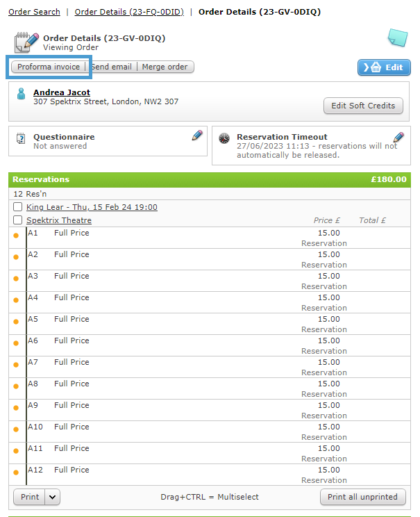The image size is (420, 517).
Task: Click orange status dot for seat A2
Action: (16, 257)
